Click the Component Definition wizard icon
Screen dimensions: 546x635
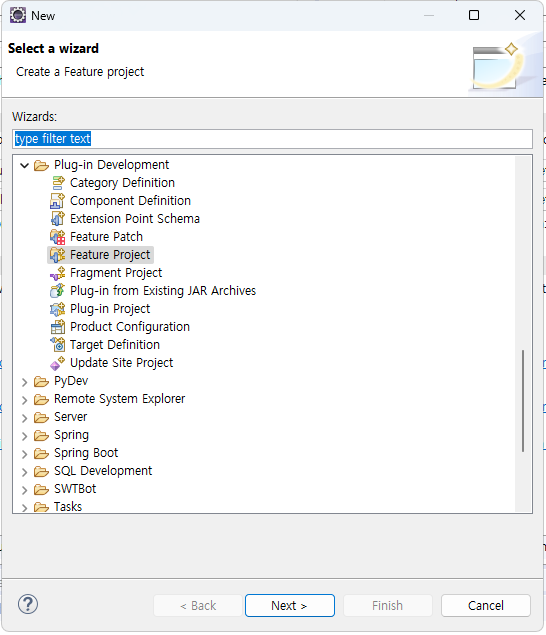pos(57,201)
